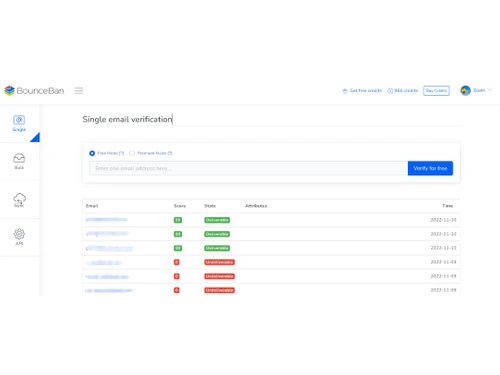Click the Email column header
The height and width of the screenshot is (375, 500).
tap(92, 206)
